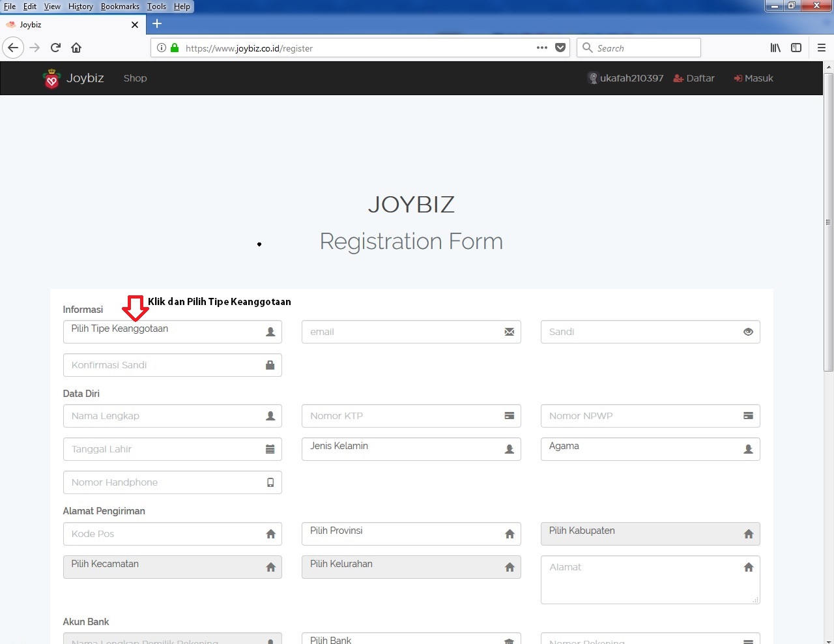Click the ukafah210397 user link
Image resolution: width=834 pixels, height=644 pixels.
click(x=625, y=78)
